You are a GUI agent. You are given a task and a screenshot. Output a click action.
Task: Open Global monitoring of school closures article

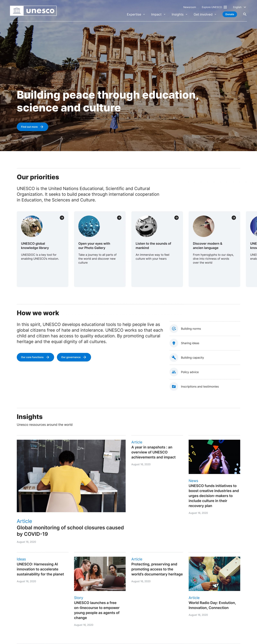[x=70, y=531]
